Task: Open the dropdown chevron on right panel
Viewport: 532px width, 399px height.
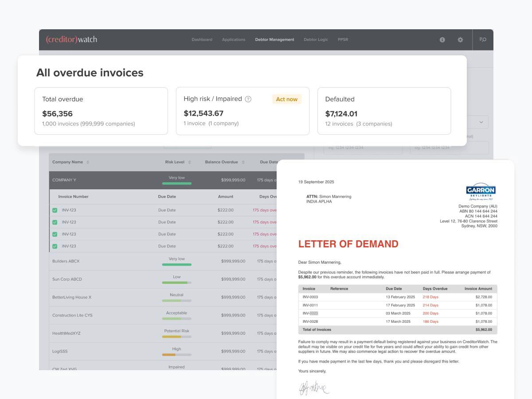Action: pyautogui.click(x=481, y=122)
